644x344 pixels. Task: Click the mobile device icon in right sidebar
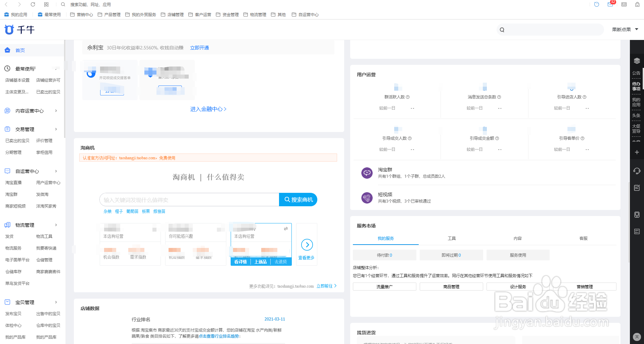[x=637, y=215]
